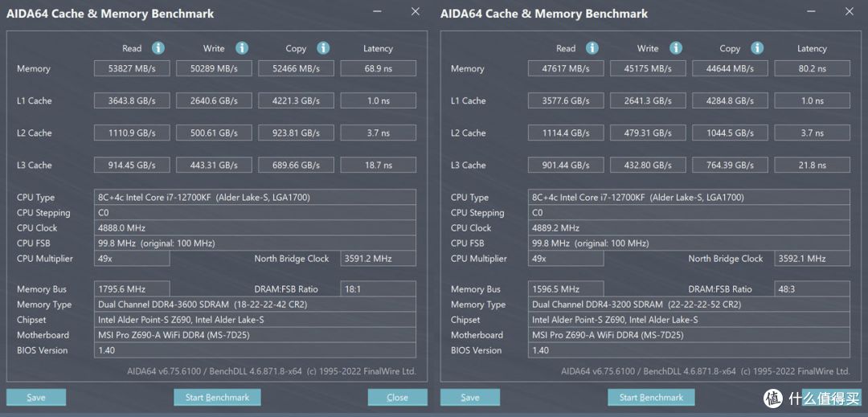Viewport: 868px width, 417px height.
Task: Click L3 read value 901.44 GB/s
Action: 566,165
